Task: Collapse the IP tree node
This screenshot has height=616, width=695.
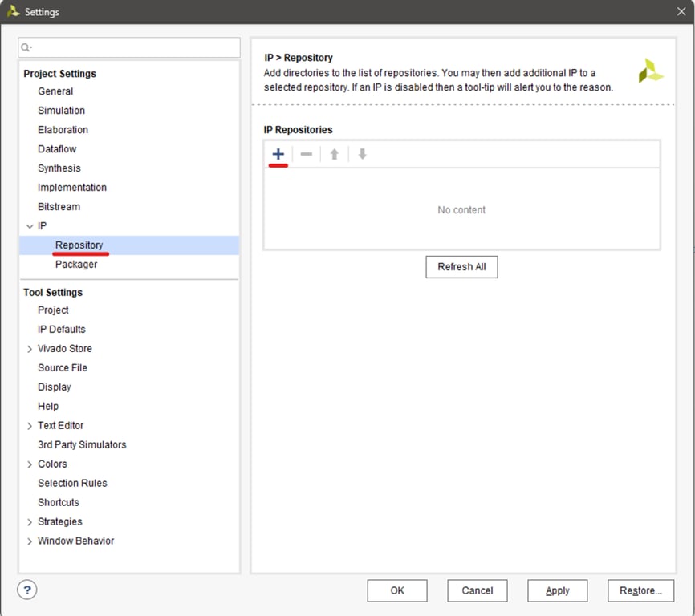Action: (30, 226)
